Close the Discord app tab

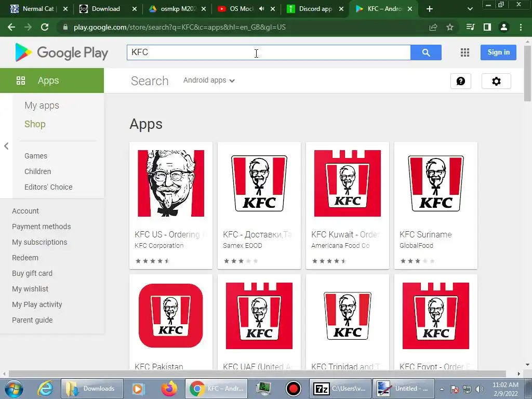point(341,9)
